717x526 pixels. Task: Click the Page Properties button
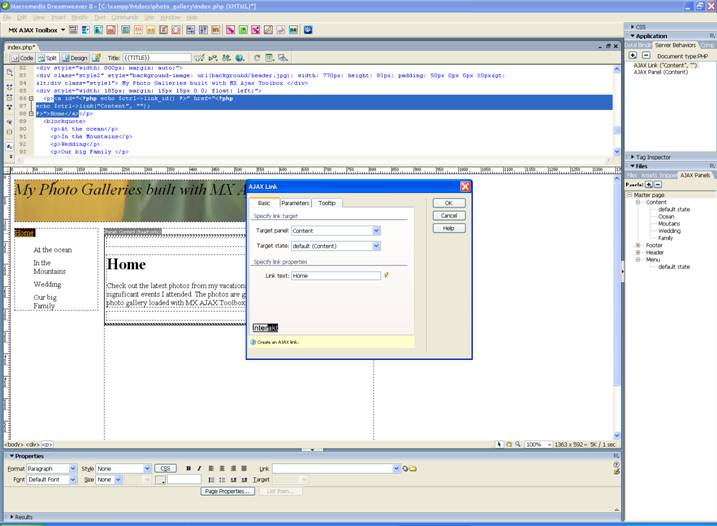(x=227, y=491)
